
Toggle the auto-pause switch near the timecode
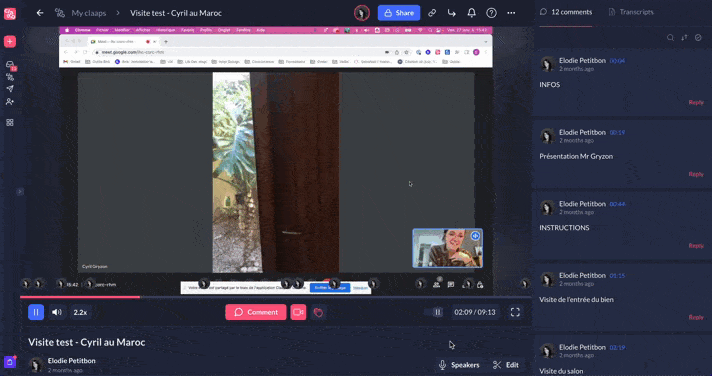coord(434,312)
